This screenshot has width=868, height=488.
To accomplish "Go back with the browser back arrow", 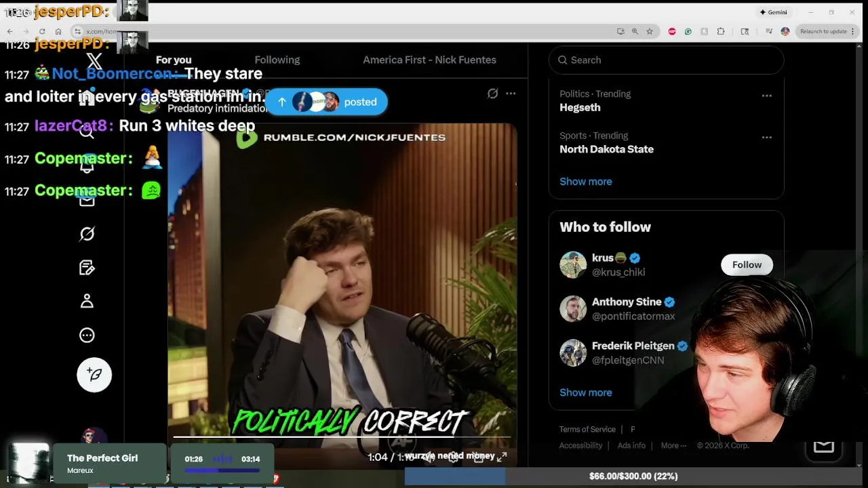I will [9, 31].
